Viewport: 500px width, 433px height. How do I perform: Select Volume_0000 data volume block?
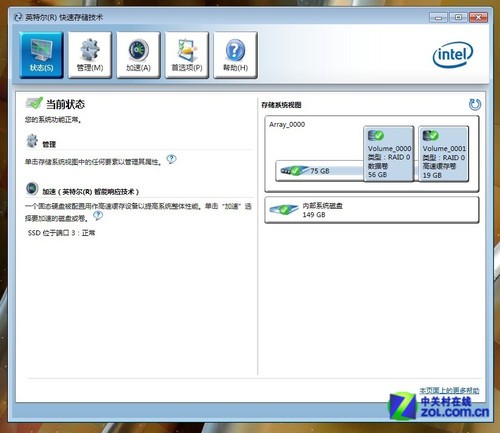point(389,154)
